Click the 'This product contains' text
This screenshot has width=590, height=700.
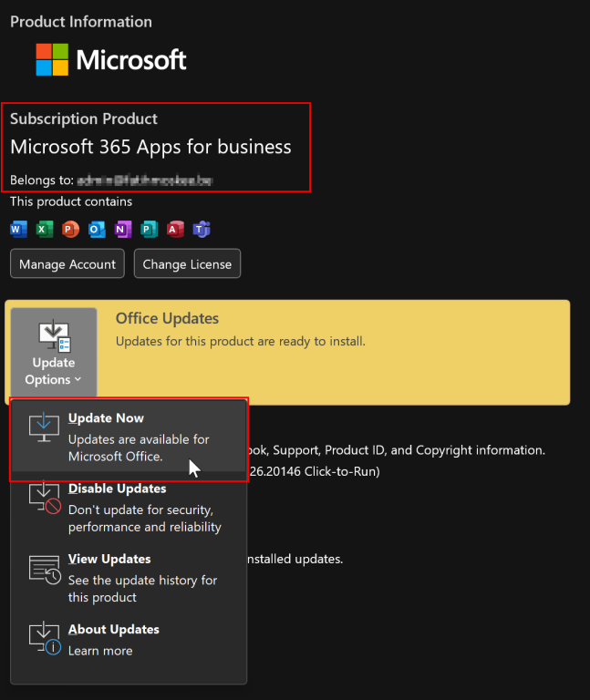(x=71, y=201)
